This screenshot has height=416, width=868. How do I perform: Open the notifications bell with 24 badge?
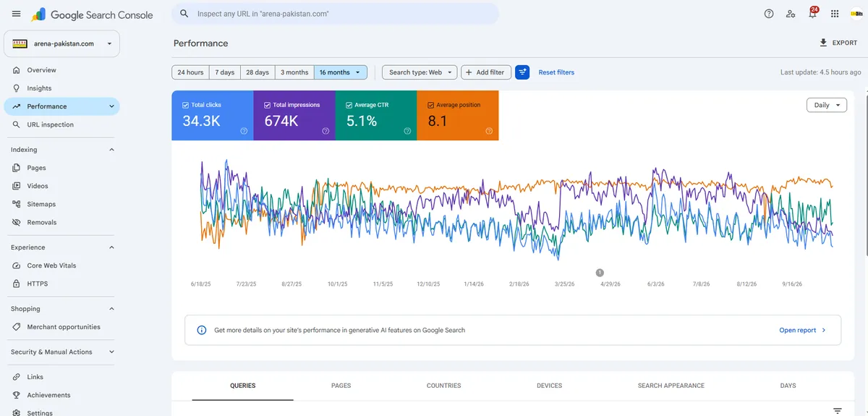click(x=812, y=13)
